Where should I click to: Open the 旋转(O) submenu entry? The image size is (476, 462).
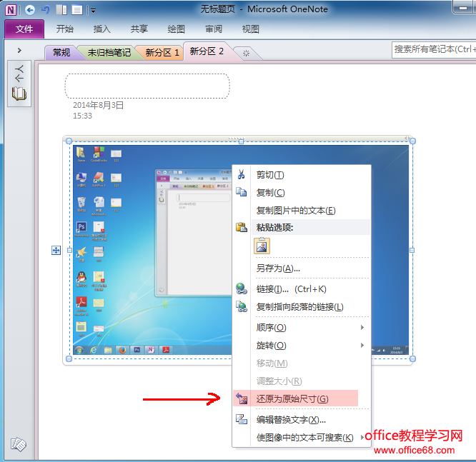coord(302,345)
